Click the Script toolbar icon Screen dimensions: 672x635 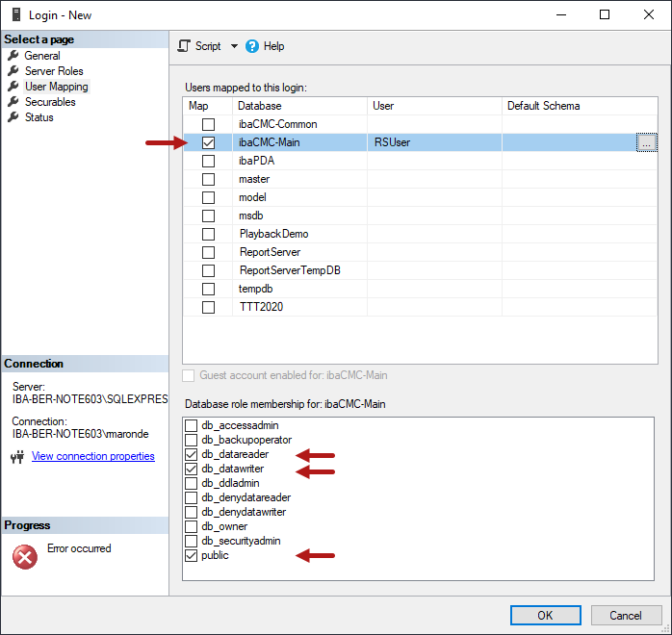coord(184,46)
